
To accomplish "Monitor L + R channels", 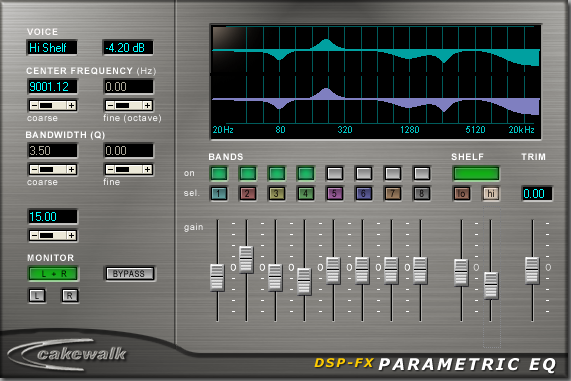I will click(53, 274).
